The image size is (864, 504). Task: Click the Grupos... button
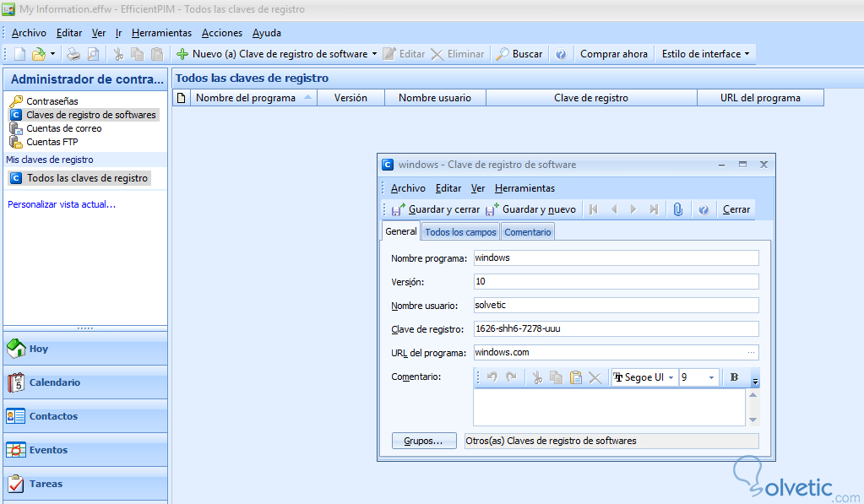point(424,442)
